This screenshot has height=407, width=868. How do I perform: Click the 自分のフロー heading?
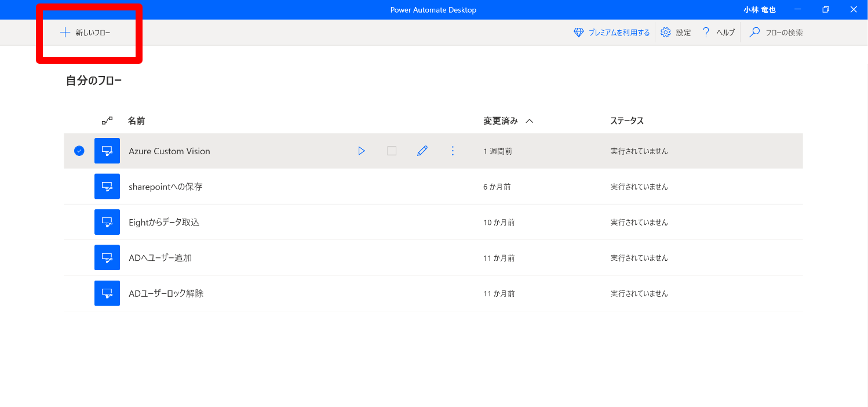94,81
